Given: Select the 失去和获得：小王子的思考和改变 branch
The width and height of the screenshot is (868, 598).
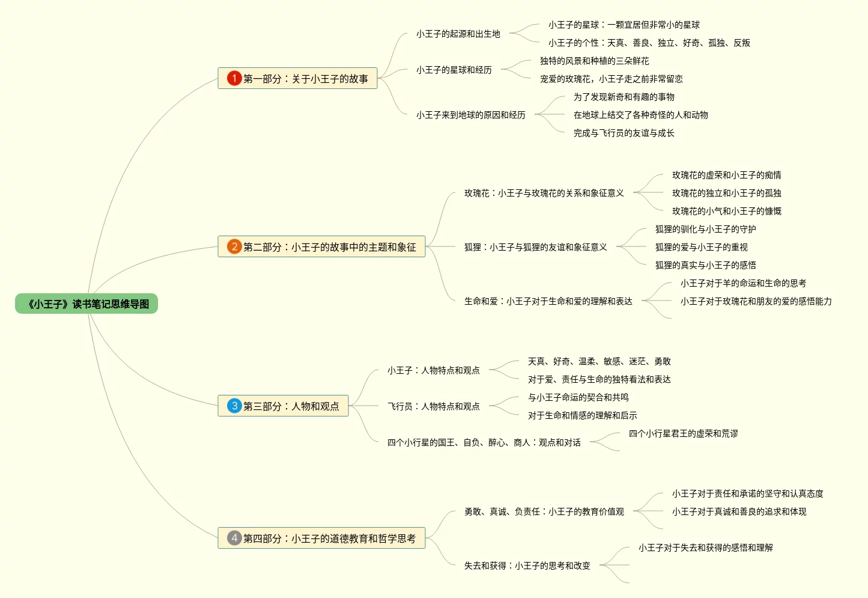Looking at the screenshot, I should tap(527, 566).
